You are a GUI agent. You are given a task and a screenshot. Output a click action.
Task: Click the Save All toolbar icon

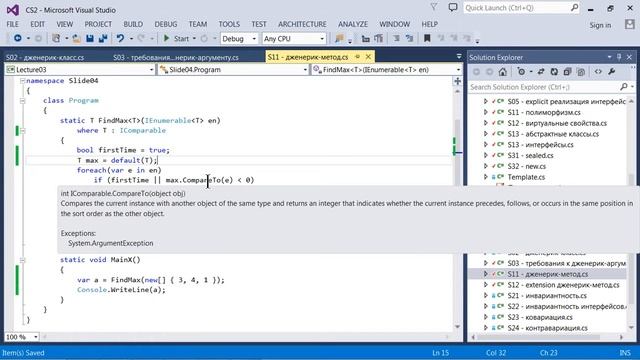pos(103,38)
